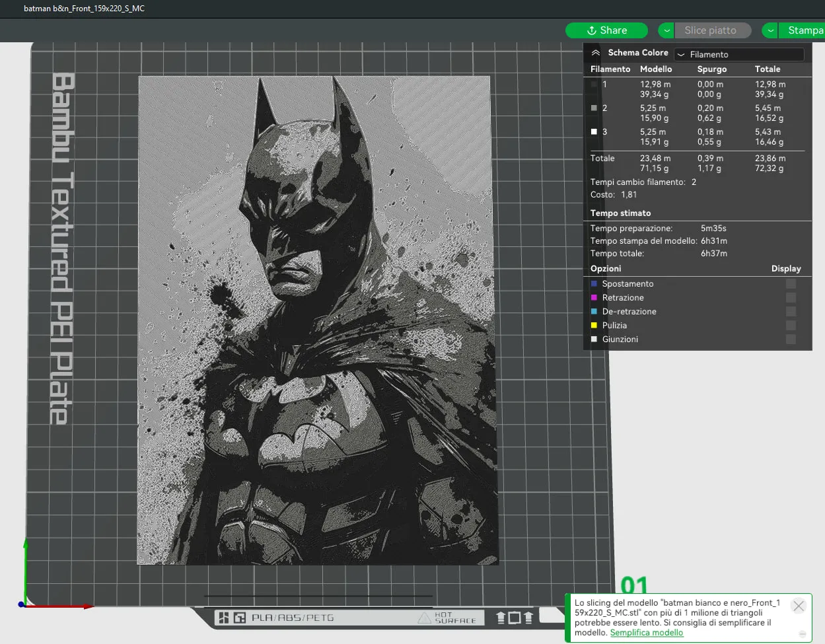Click the Tempo preparazione value 5m35s

[x=713, y=229]
